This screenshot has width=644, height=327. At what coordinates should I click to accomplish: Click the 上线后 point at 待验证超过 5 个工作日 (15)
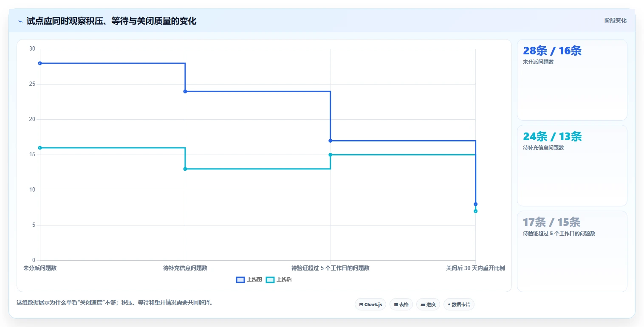330,155
